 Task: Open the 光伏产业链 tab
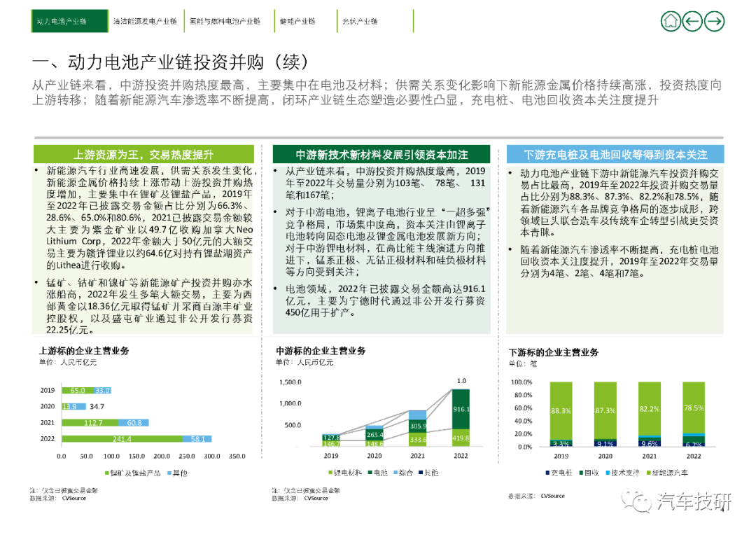click(x=360, y=21)
